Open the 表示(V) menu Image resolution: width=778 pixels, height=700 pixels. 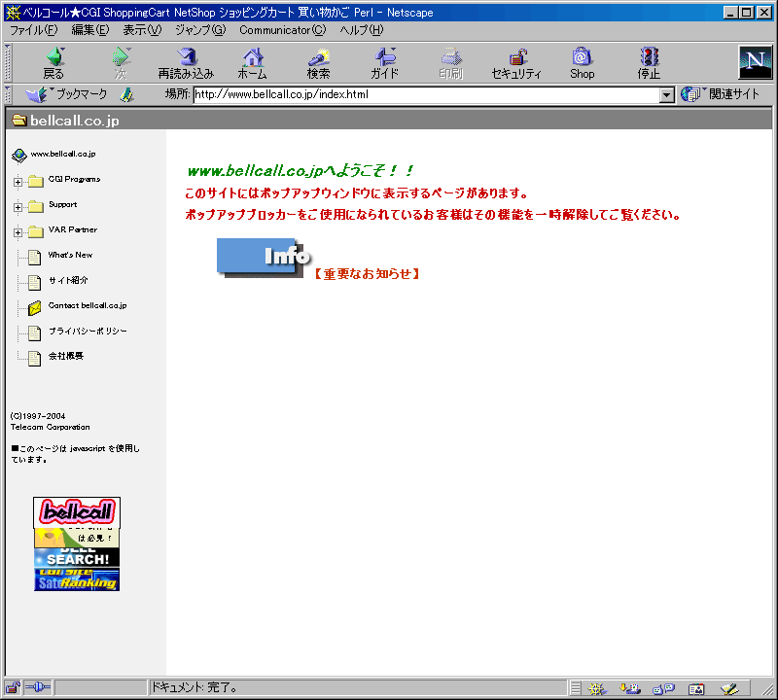pos(142,30)
